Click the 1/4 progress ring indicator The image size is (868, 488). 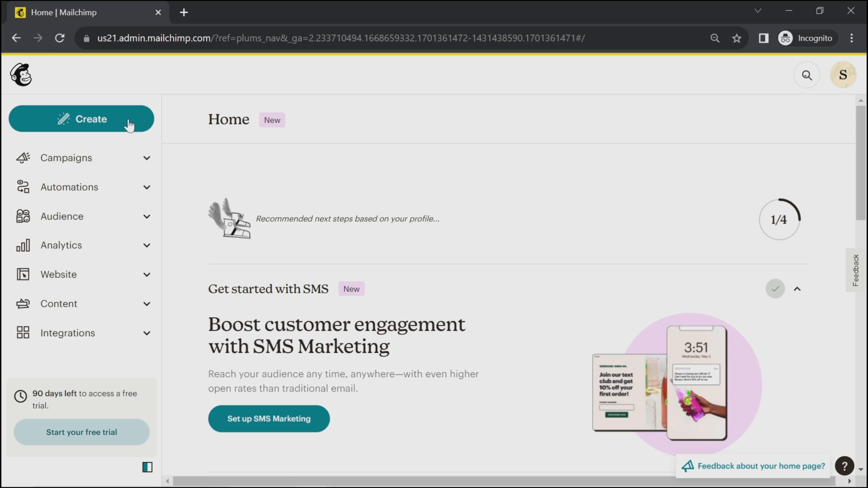(779, 220)
